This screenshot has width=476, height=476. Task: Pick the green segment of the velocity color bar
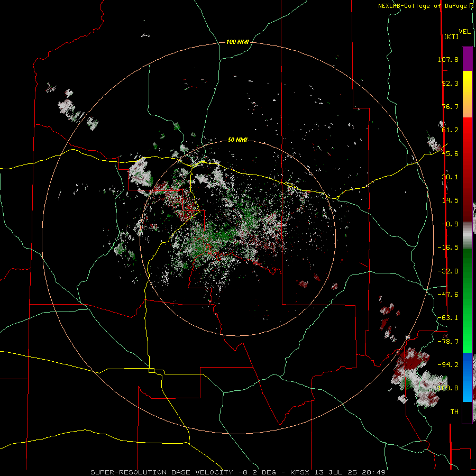click(x=467, y=300)
